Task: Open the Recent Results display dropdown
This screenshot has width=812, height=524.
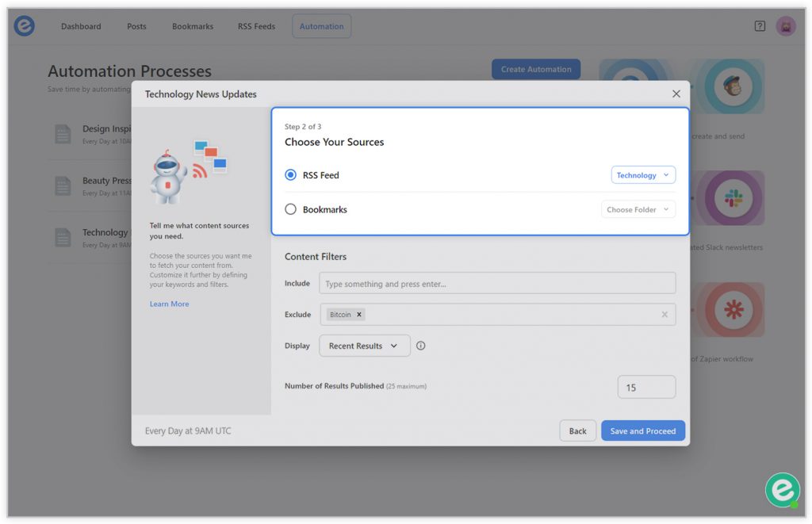Action: (364, 346)
